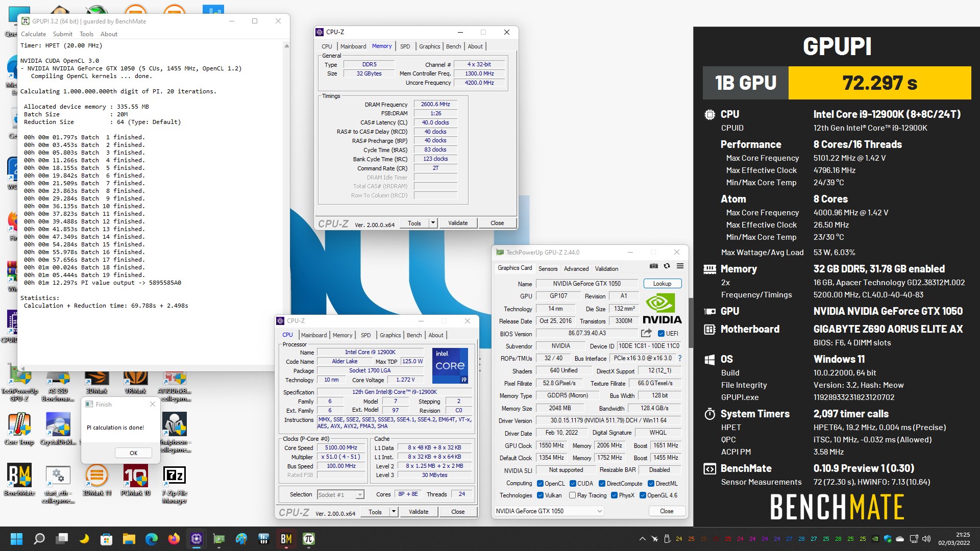
Task: Open Firefox from the taskbar
Action: pyautogui.click(x=174, y=539)
